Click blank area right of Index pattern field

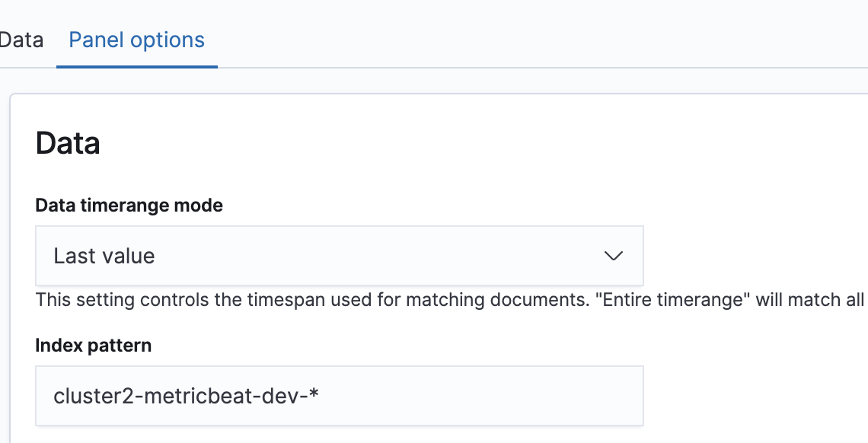pos(754,396)
